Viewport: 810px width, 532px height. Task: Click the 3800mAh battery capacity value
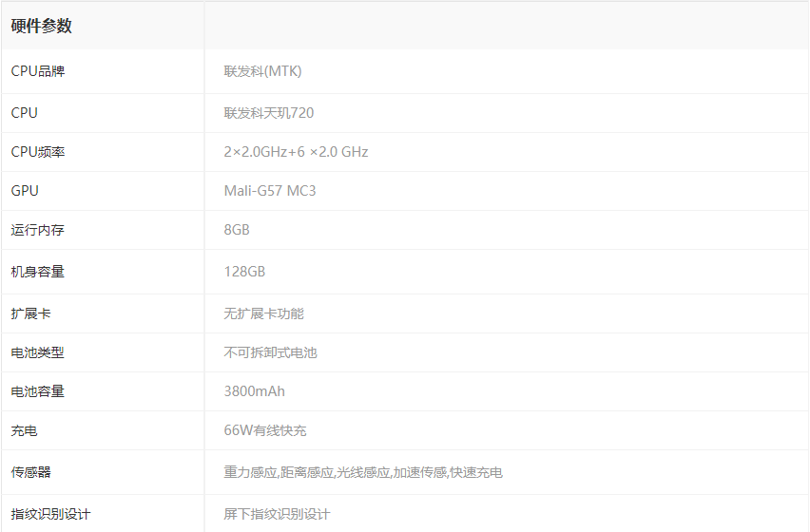pos(254,391)
